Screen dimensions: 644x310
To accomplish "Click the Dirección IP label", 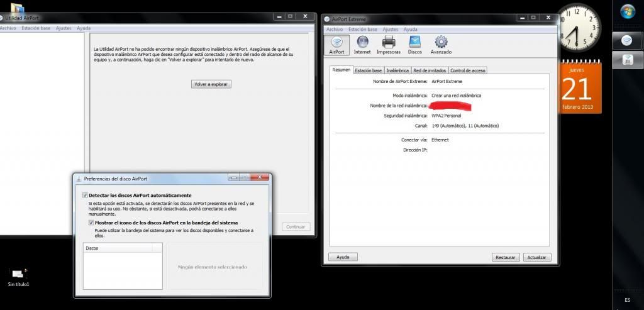I will pyautogui.click(x=415, y=150).
